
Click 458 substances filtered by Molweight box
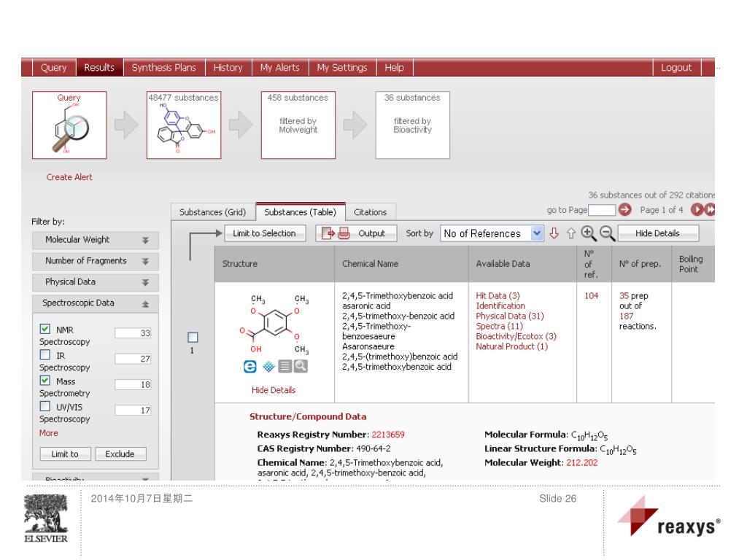tap(298, 125)
